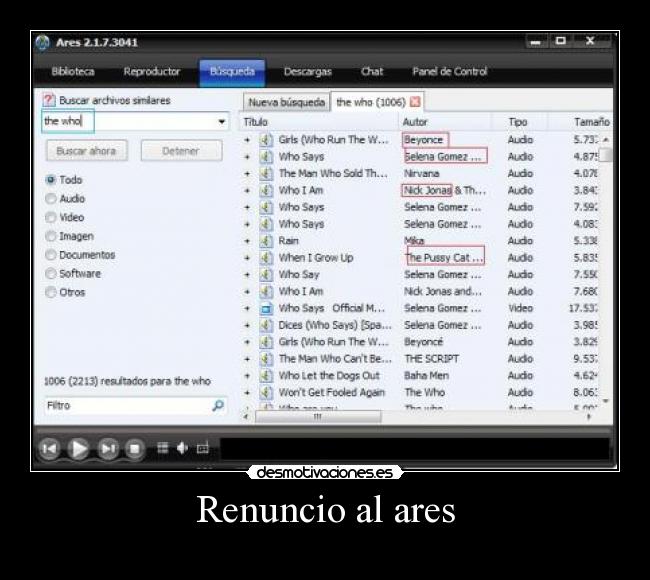This screenshot has height=580, width=650.
Task: Sort by the Título column header
Action: [318, 122]
